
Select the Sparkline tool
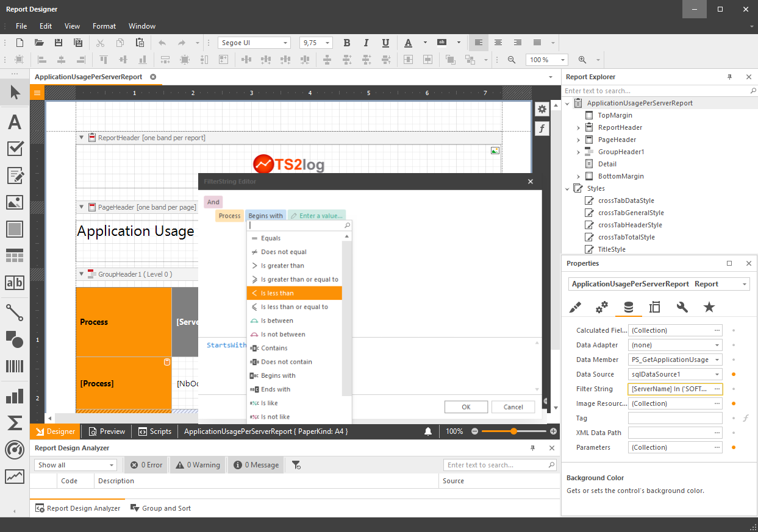point(15,477)
